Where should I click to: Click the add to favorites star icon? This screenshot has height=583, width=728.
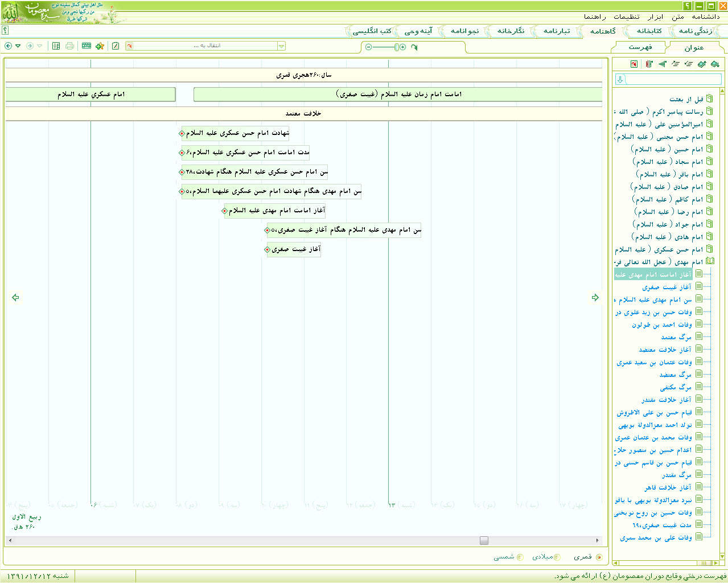tap(100, 46)
